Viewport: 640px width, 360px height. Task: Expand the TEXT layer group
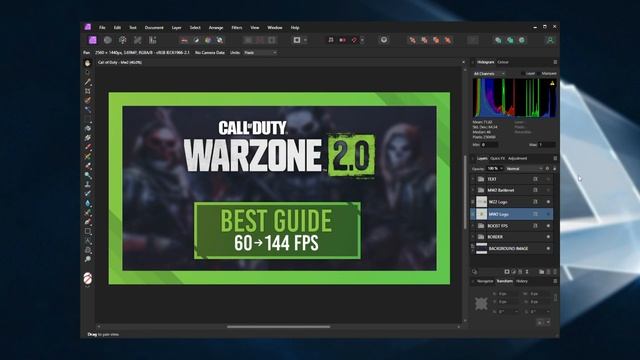click(x=473, y=179)
